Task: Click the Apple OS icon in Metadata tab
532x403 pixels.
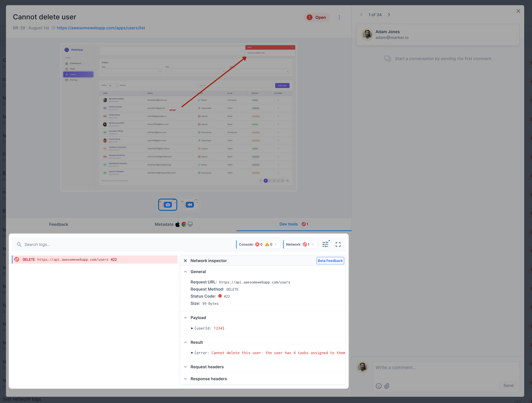Action: (x=177, y=224)
